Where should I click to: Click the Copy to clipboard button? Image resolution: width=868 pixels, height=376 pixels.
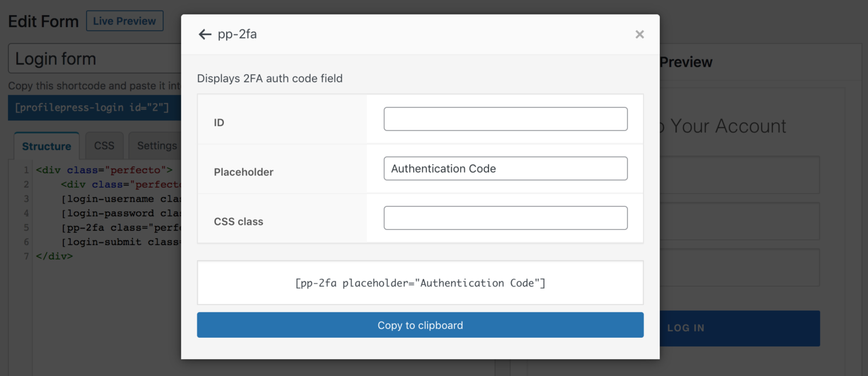click(420, 325)
